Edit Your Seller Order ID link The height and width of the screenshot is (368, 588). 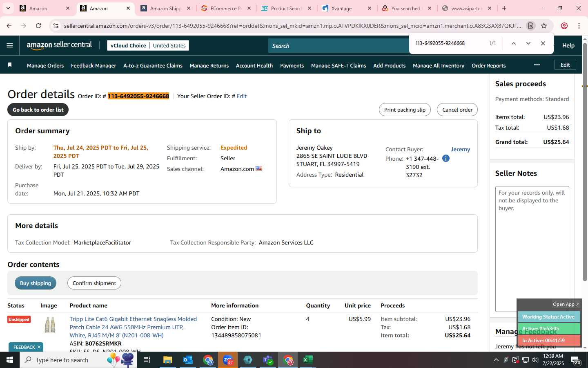(242, 96)
